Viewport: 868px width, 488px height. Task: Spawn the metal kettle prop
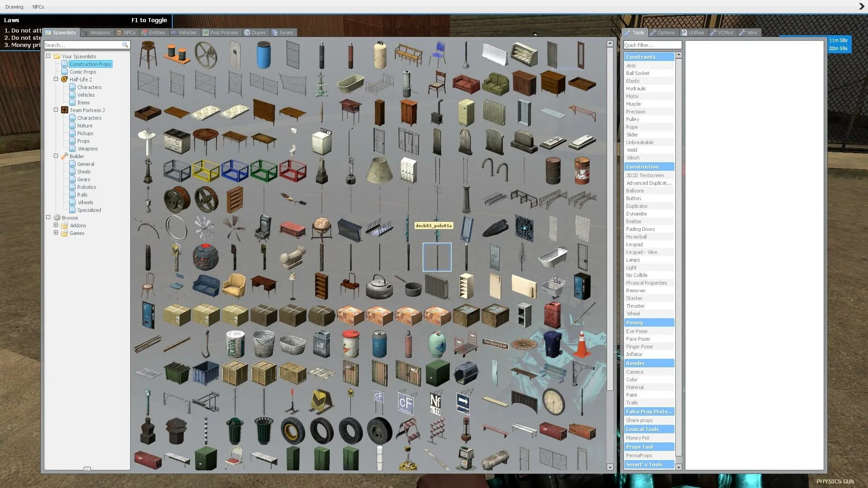(379, 286)
